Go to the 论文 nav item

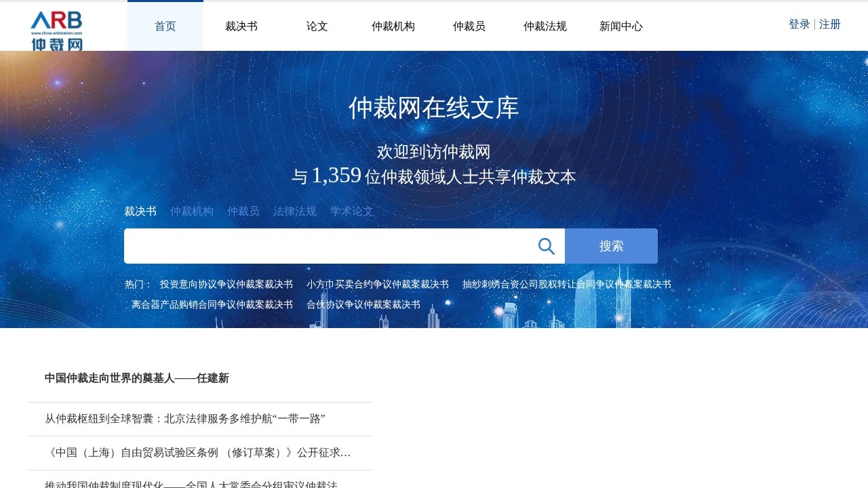click(317, 26)
